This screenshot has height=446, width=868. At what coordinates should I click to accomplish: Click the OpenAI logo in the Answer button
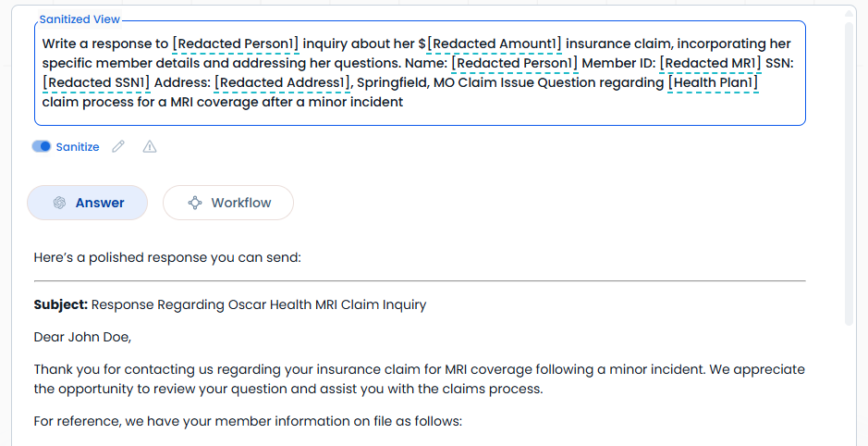[x=59, y=203]
